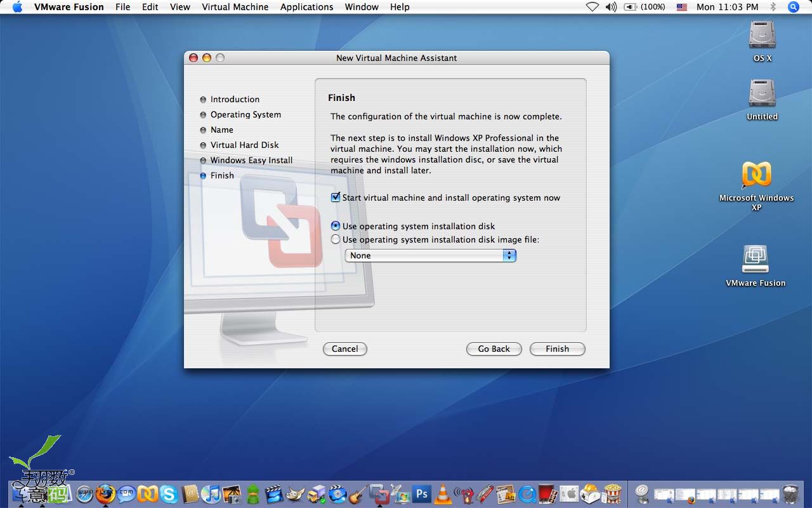Open Adium green duck dock icon
This screenshot has height=508, width=812.
point(252,493)
